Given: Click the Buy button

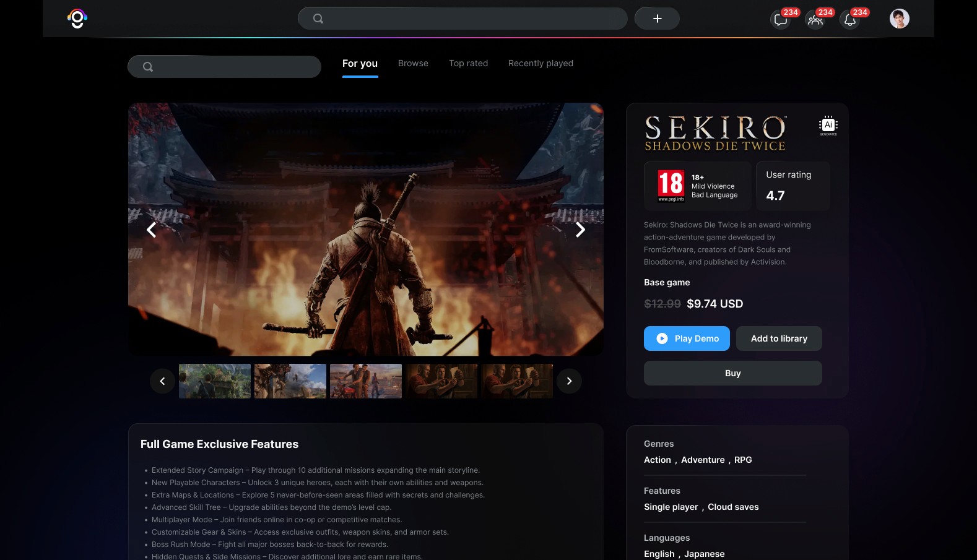Looking at the screenshot, I should tap(733, 373).
